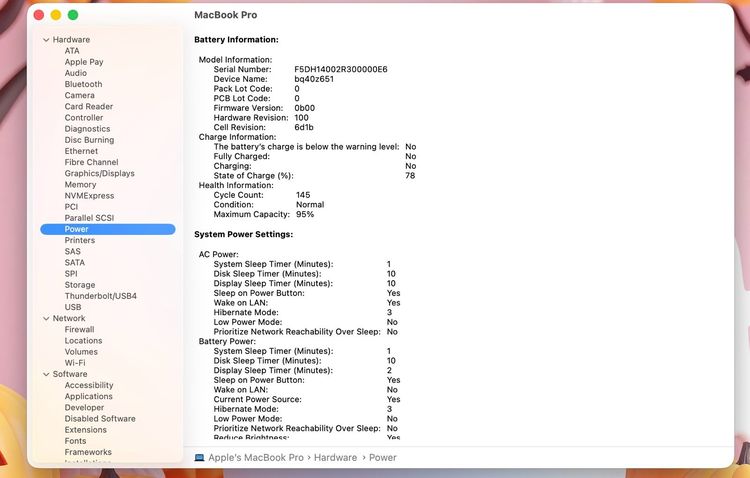Select Memory in sidebar

80,185
